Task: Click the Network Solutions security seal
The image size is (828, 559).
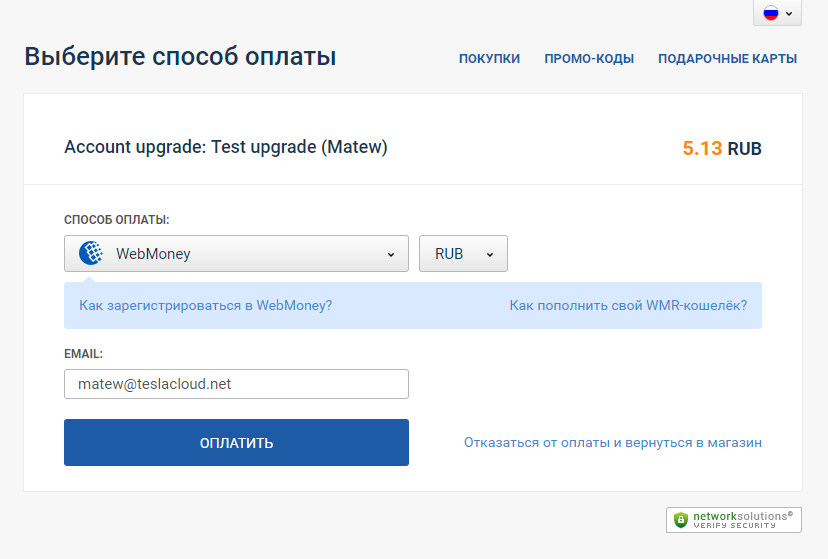Action: tap(735, 519)
